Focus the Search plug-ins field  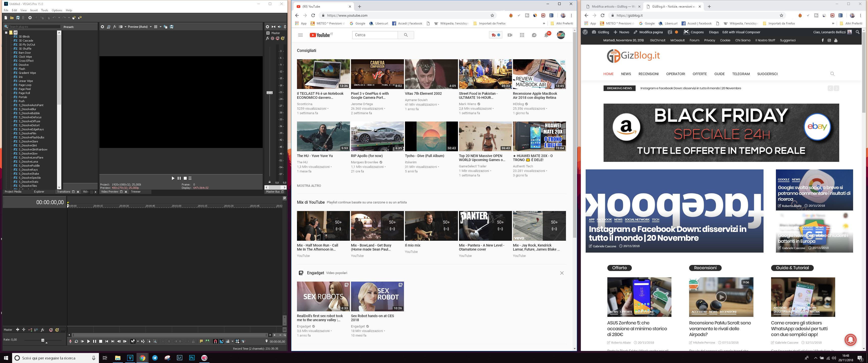click(x=34, y=27)
